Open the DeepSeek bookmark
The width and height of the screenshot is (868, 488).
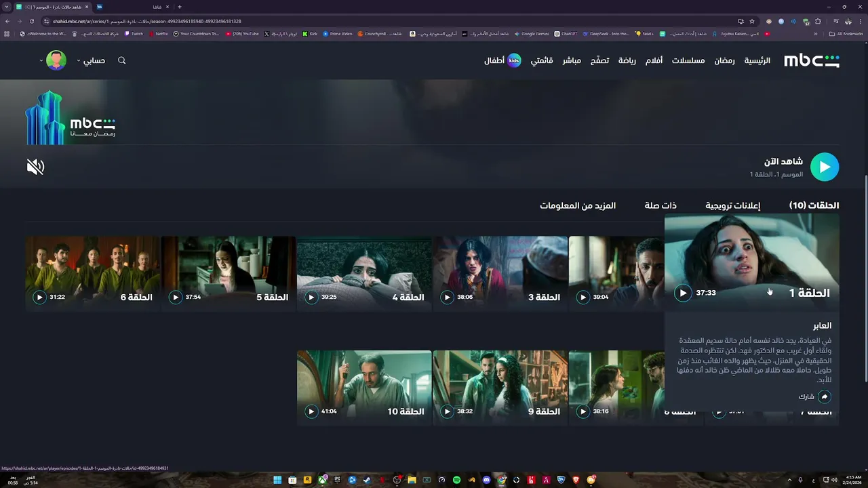click(x=606, y=34)
